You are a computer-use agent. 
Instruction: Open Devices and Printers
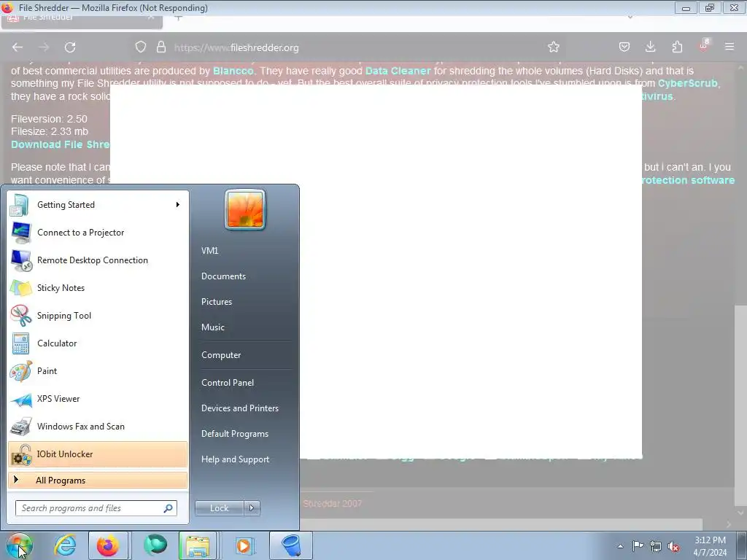[x=239, y=408]
